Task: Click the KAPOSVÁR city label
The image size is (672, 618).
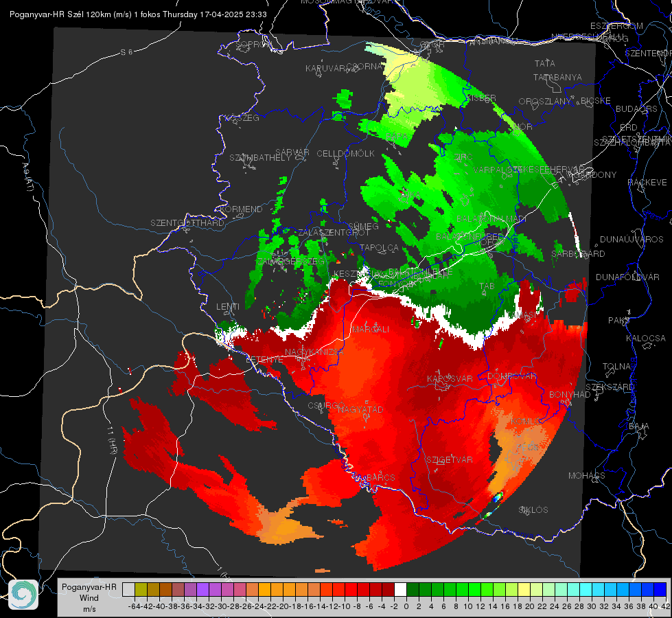Action: [x=450, y=379]
